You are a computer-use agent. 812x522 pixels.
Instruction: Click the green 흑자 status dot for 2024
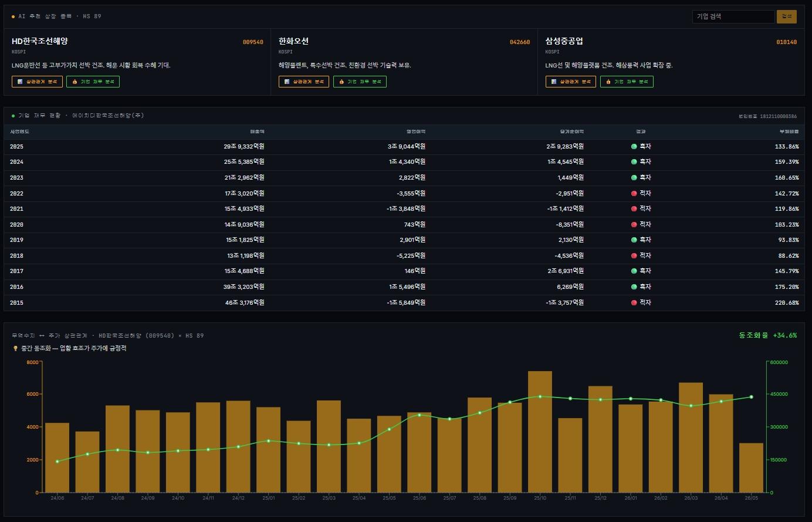click(x=634, y=161)
